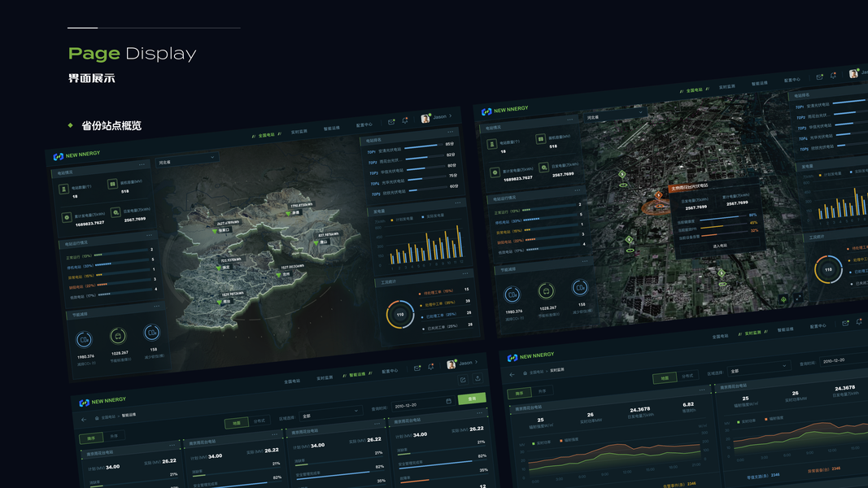868x488 pixels.
Task: Click the icon beside 1689823.7627 in province map dashboard
Action: point(67,217)
